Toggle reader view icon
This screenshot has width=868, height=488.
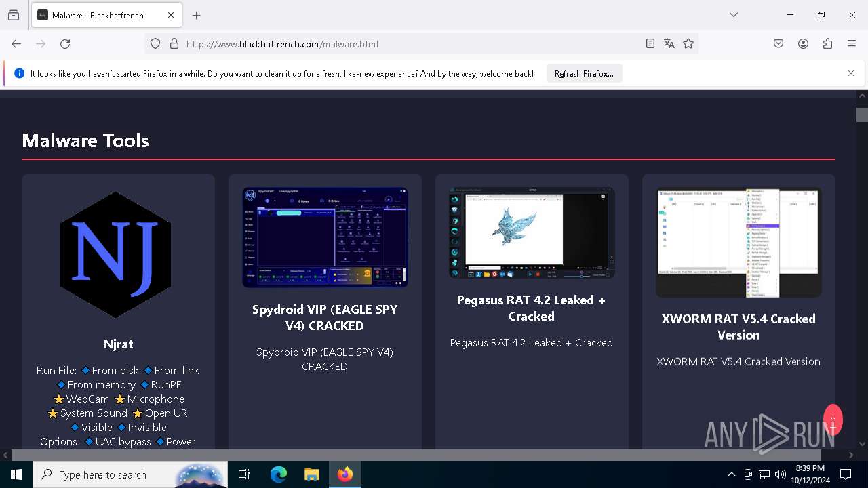click(650, 44)
